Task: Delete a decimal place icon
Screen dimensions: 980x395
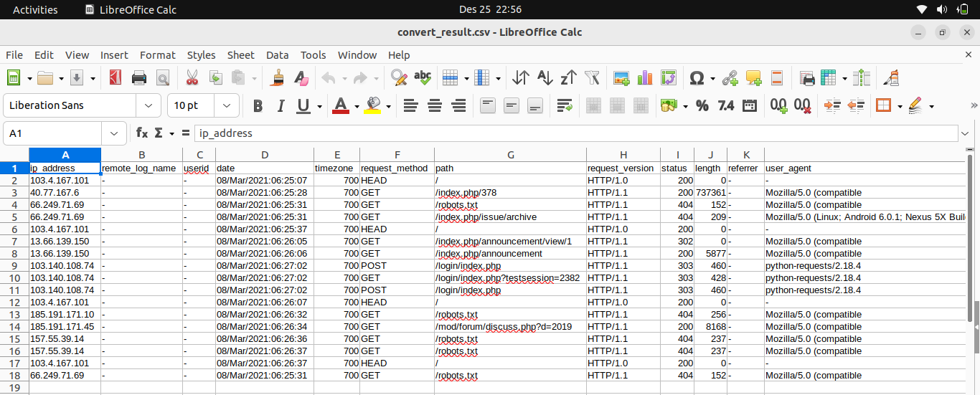Action: (x=803, y=105)
